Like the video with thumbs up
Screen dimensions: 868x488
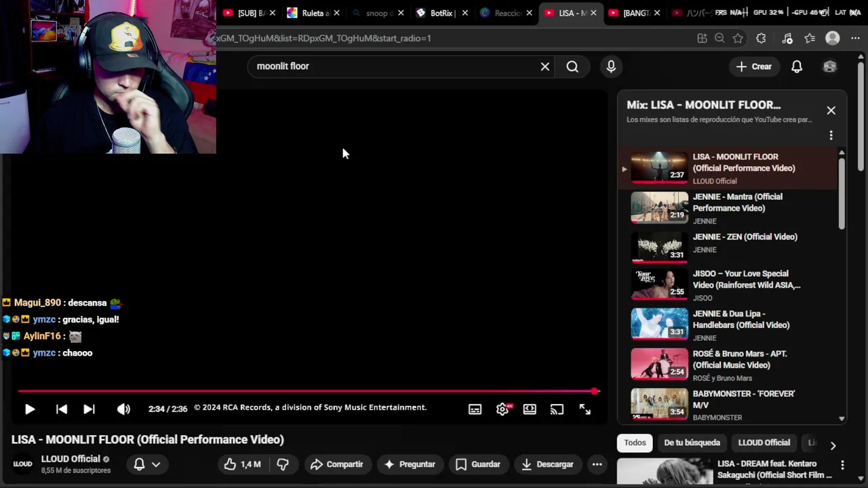[x=242, y=464]
